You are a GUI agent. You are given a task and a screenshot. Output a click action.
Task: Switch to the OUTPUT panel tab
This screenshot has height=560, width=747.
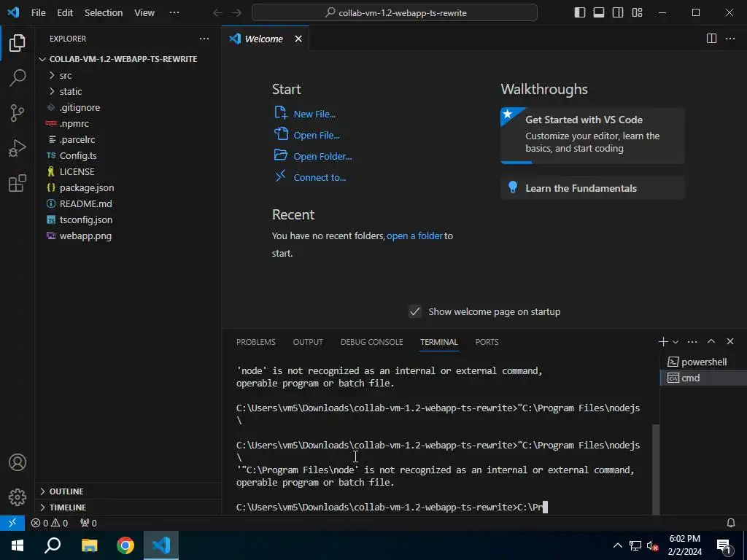click(x=308, y=342)
